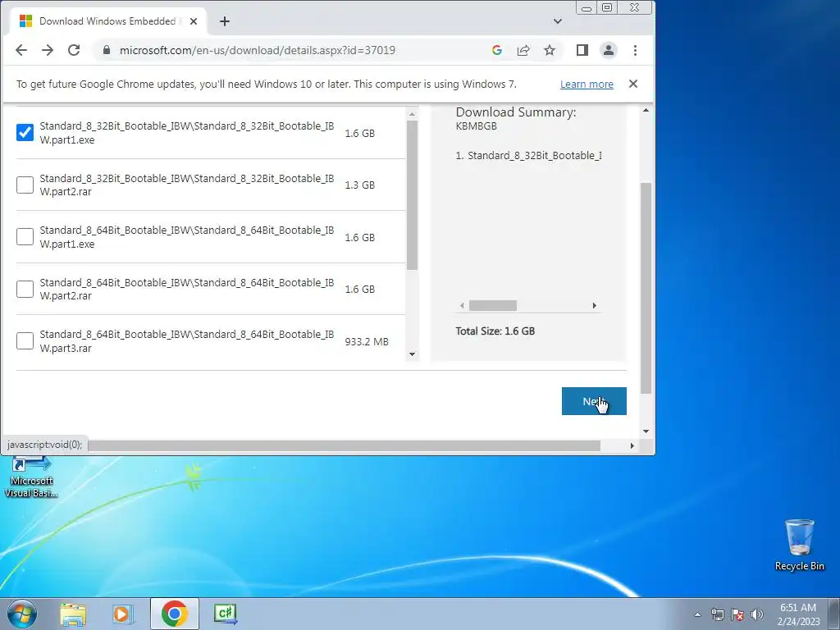Image resolution: width=840 pixels, height=630 pixels.
Task: Open the network status tray icon
Action: point(717,614)
